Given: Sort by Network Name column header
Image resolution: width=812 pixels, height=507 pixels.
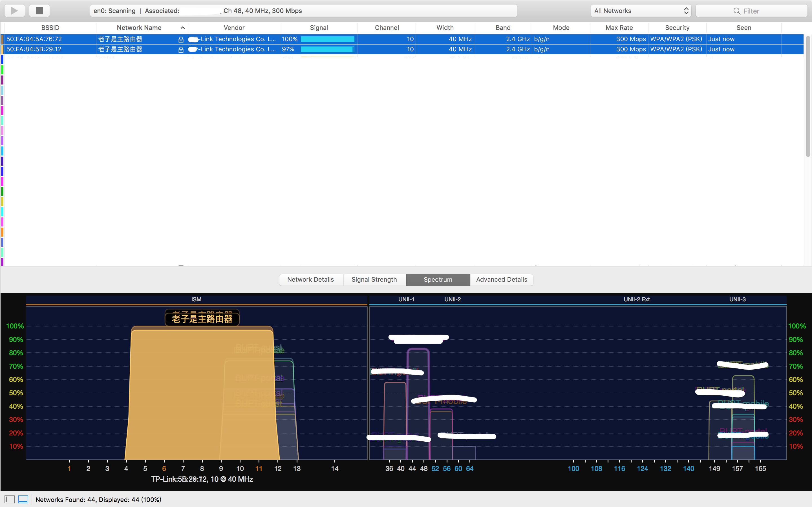Looking at the screenshot, I should (x=139, y=28).
